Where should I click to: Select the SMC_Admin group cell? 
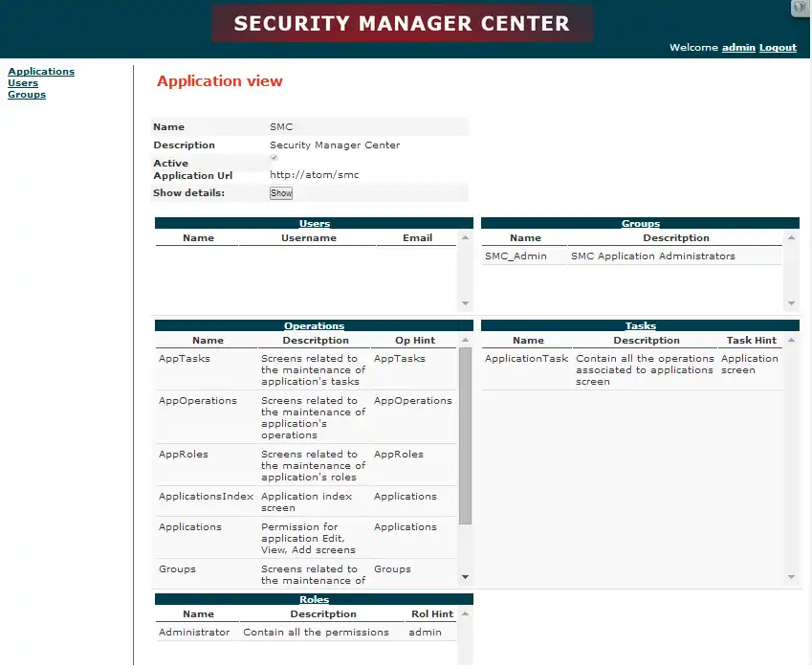tap(516, 256)
